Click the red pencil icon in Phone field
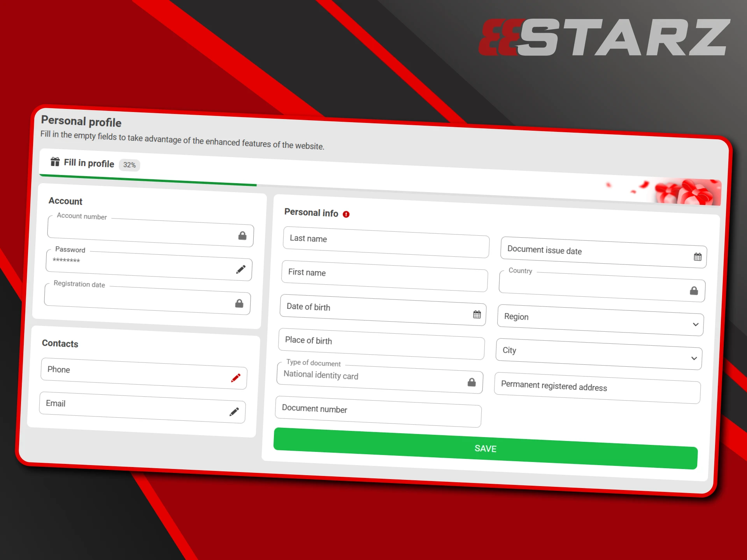 tap(236, 378)
